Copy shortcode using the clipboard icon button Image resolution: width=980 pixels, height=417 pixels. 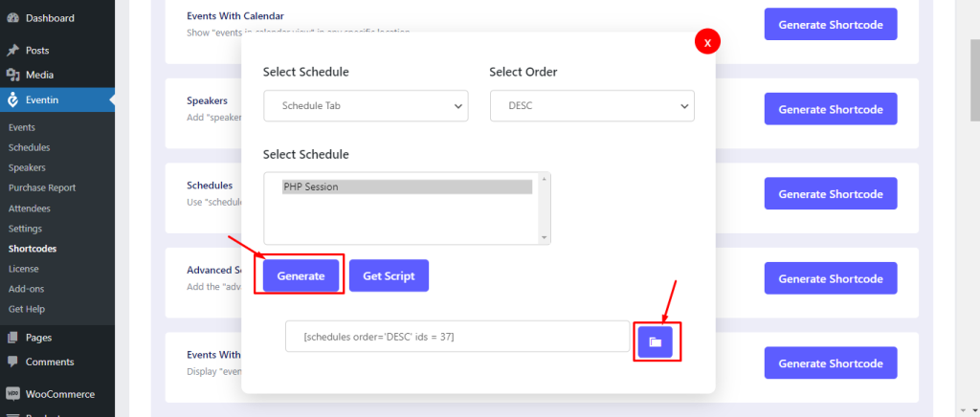(x=655, y=341)
